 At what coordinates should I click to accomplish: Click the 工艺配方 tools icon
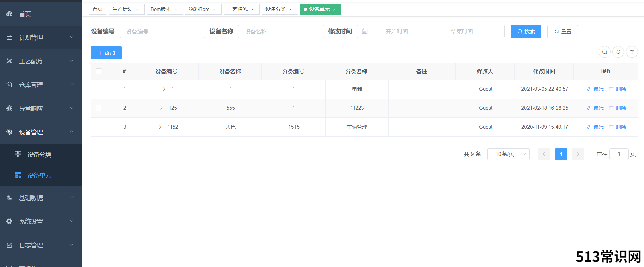tap(9, 61)
